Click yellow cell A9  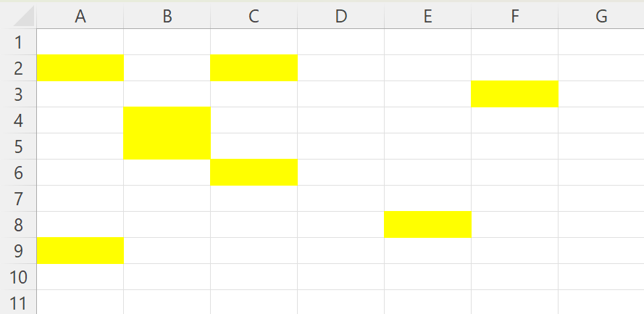(x=80, y=251)
